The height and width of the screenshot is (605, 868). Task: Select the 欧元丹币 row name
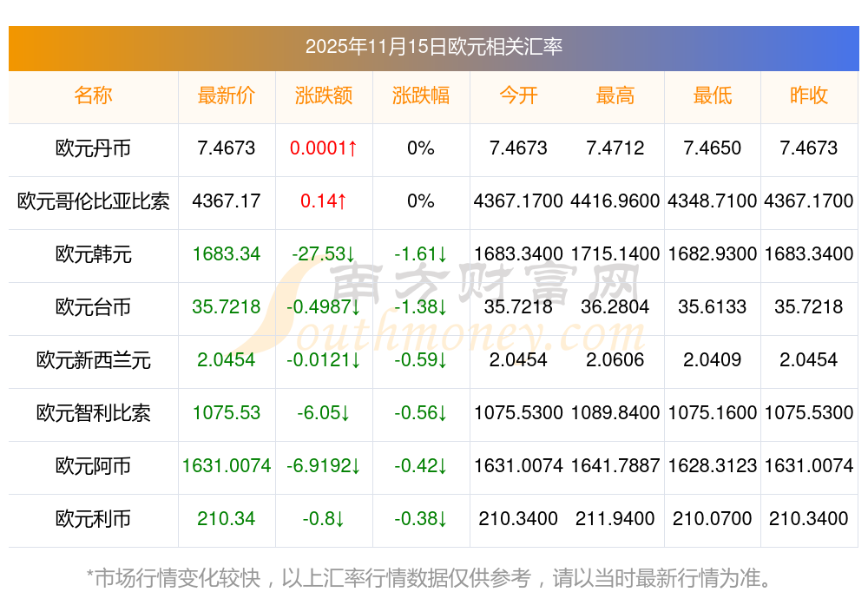click(93, 148)
